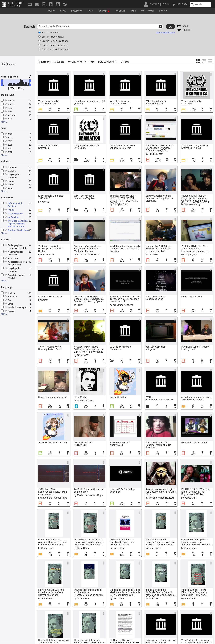Open ubuntu-18.04.3-desktop item thumbnail
Screen dimensions: 215x644
[x=125, y=473]
